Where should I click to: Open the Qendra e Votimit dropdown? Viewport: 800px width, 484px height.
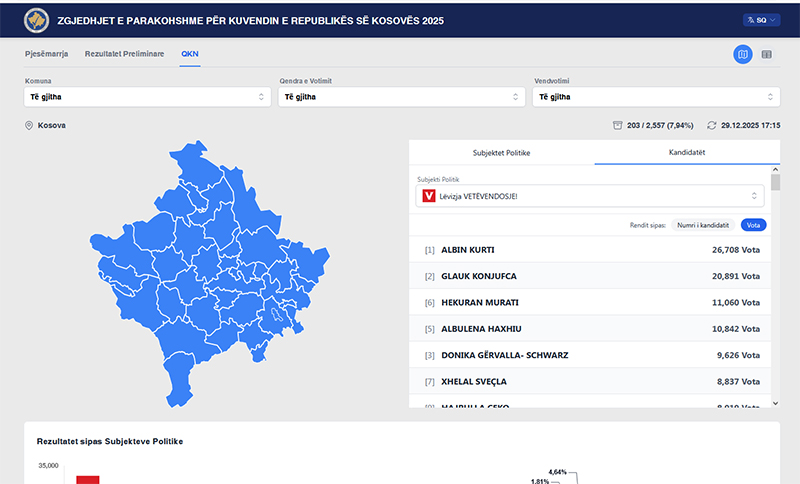click(401, 97)
